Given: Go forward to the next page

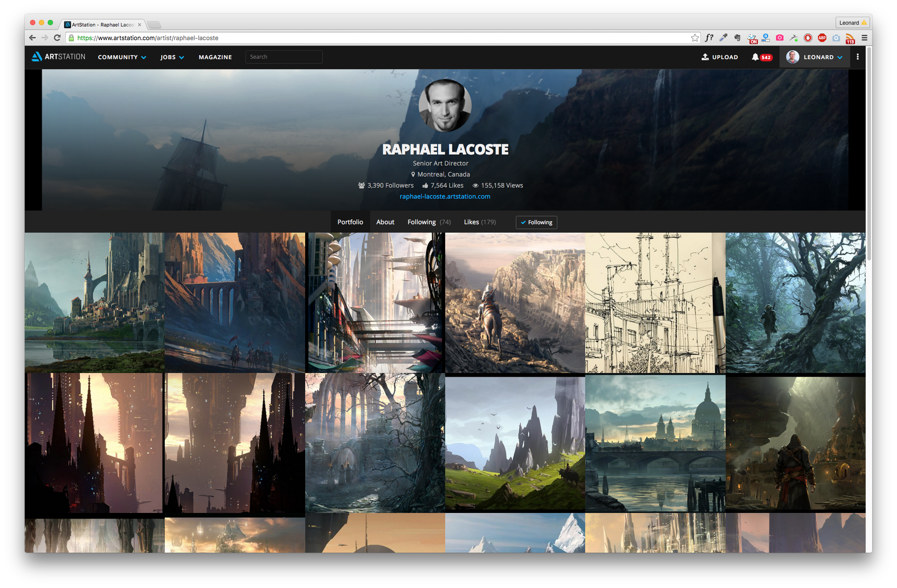Looking at the screenshot, I should (45, 38).
